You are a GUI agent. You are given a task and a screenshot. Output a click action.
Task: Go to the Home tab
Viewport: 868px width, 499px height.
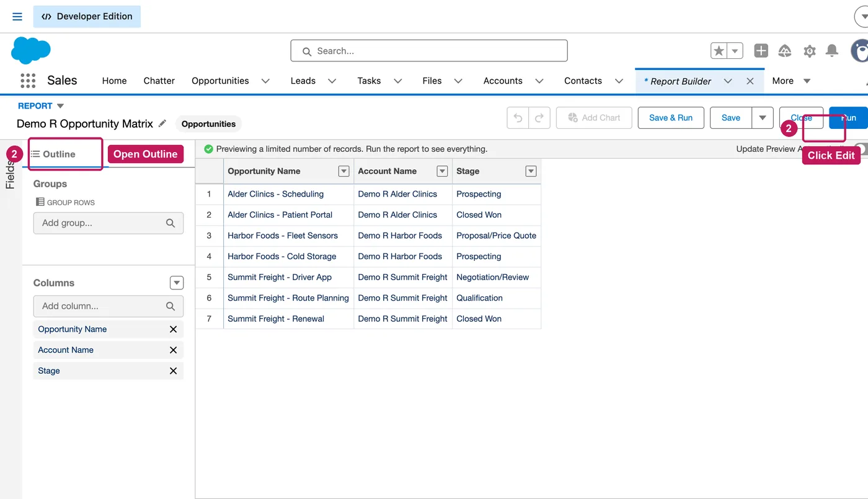[114, 81]
